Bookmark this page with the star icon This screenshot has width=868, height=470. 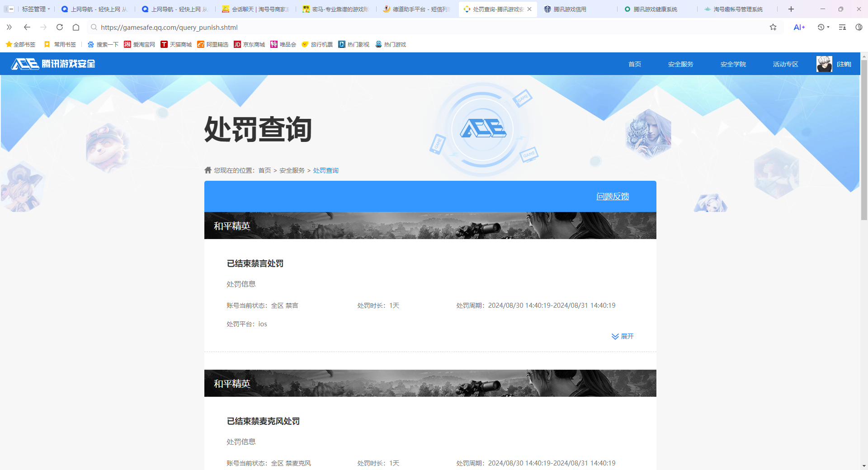point(773,28)
